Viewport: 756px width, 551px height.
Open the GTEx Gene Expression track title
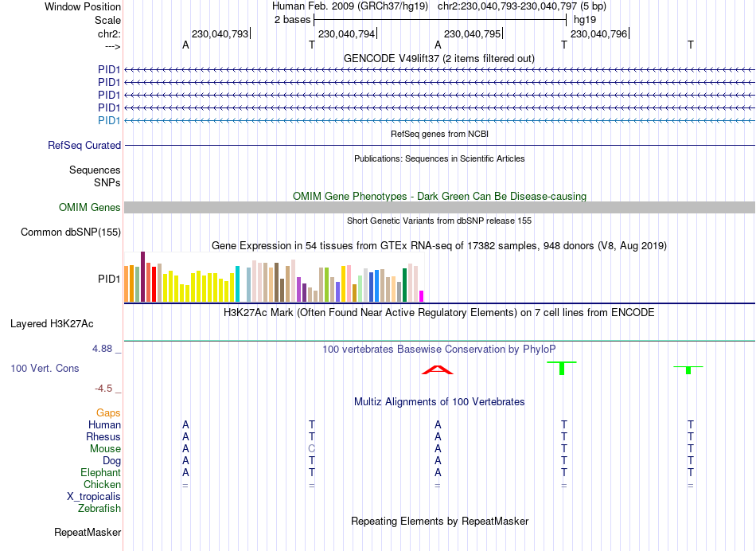pos(439,245)
